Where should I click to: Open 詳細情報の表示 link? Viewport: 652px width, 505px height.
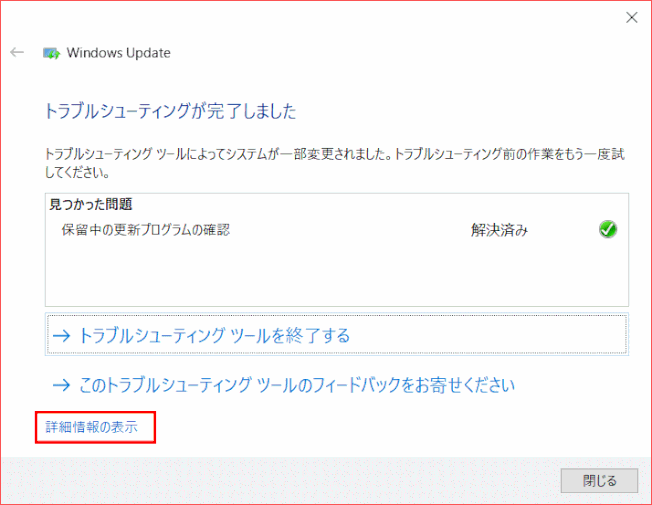(x=91, y=427)
